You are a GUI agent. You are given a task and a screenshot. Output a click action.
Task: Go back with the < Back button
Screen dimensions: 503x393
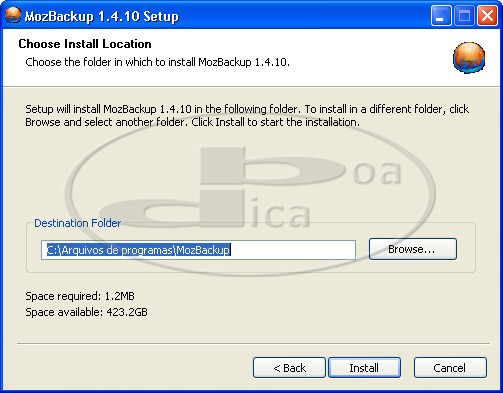pos(289,368)
